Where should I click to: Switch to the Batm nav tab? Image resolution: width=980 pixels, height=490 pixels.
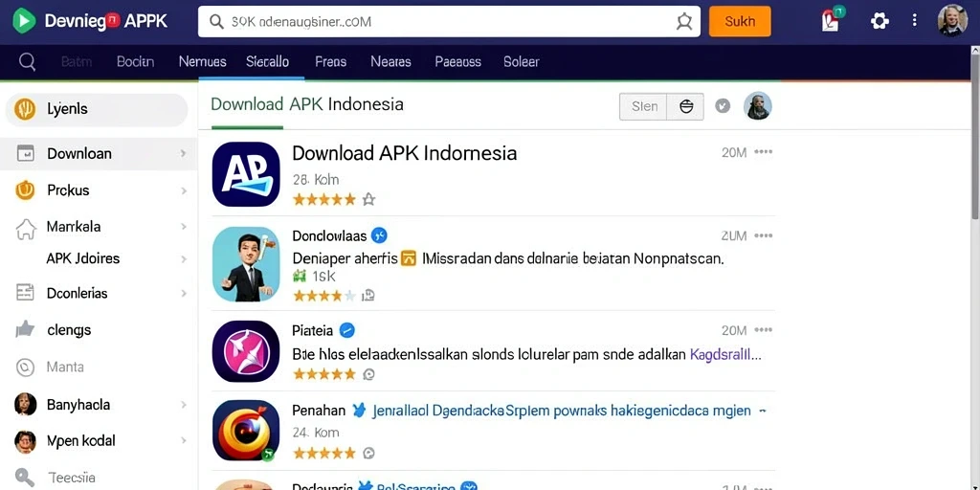click(x=77, y=62)
